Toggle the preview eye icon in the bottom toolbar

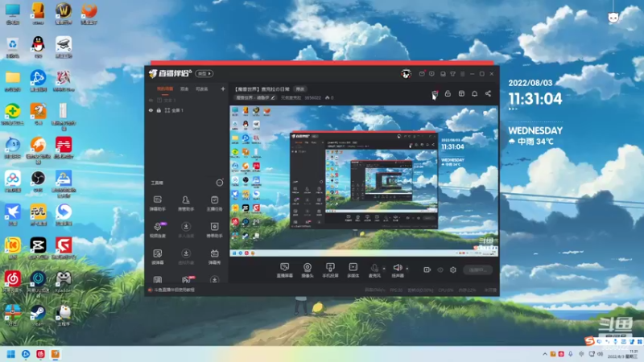[x=440, y=269]
